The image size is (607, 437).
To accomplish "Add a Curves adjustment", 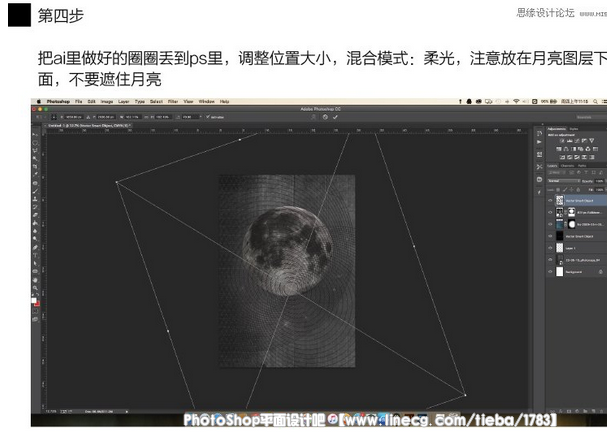I will coord(577,141).
